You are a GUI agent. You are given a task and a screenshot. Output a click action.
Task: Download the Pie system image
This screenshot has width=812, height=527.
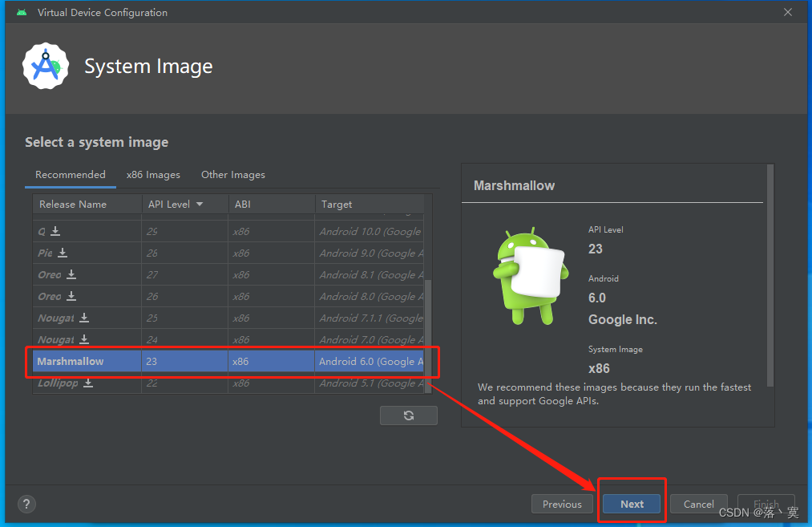coord(63,253)
